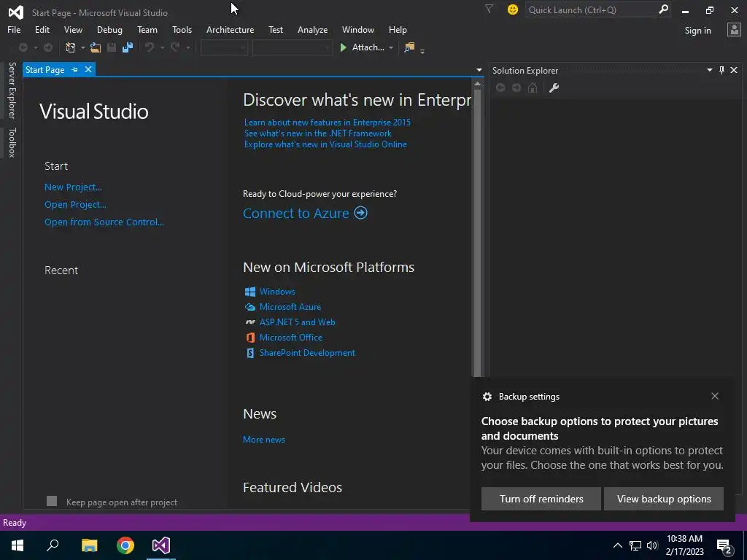Click the Find in Files toolbar icon
This screenshot has width=747, height=560.
(x=409, y=47)
